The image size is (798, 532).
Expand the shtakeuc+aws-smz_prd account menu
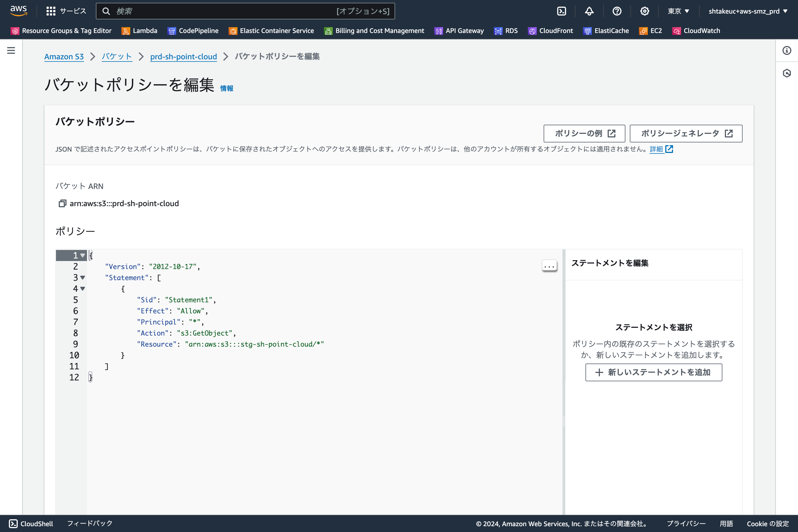pos(748,11)
